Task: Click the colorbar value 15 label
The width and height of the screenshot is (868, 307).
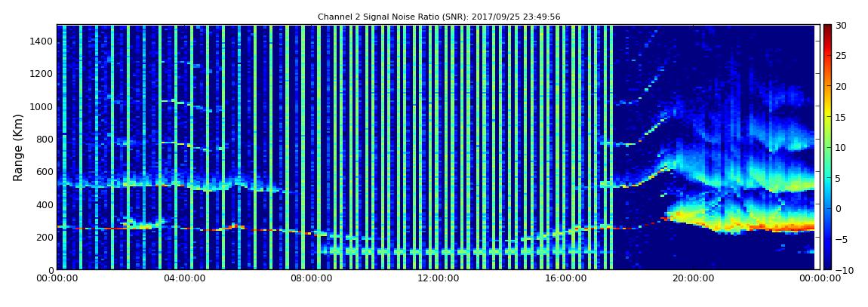Action: [x=841, y=117]
